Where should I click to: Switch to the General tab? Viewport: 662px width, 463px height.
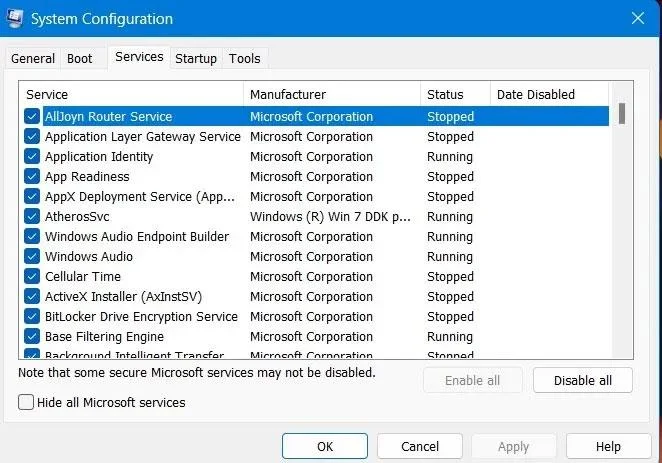[x=33, y=58]
